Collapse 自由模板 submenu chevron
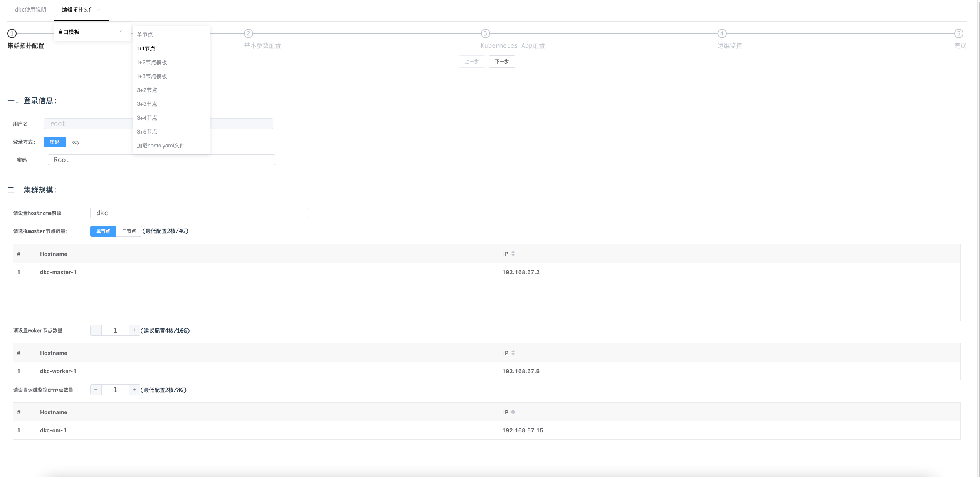The height and width of the screenshot is (477, 980). pyautogui.click(x=121, y=32)
